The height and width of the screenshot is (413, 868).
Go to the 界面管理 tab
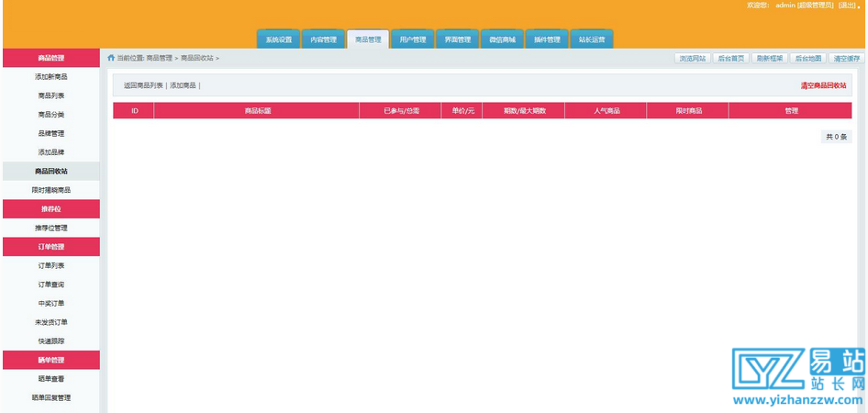tap(457, 39)
